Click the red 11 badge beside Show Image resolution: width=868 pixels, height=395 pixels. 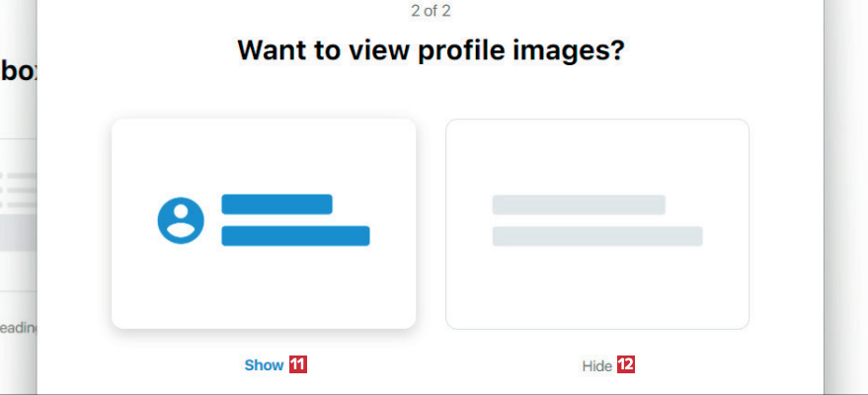297,365
